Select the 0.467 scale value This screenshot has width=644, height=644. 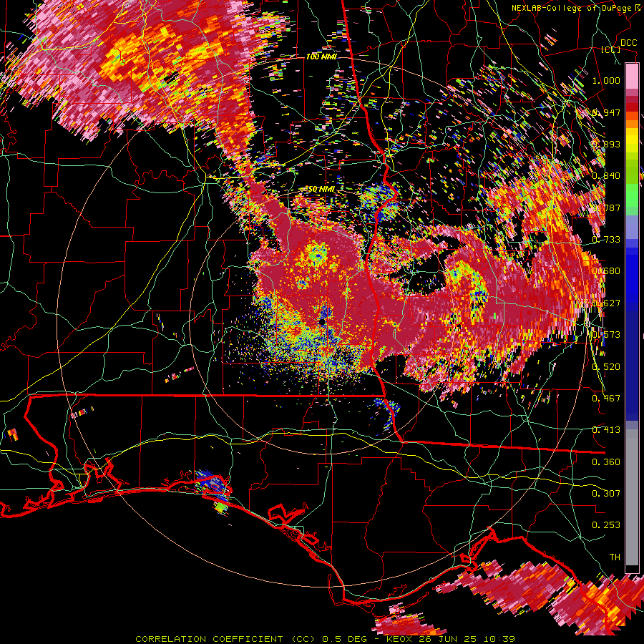(606, 399)
